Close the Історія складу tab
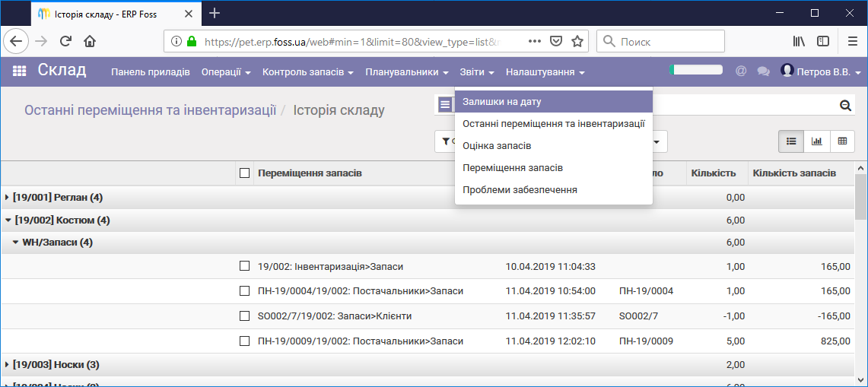868x387 pixels. [x=190, y=13]
